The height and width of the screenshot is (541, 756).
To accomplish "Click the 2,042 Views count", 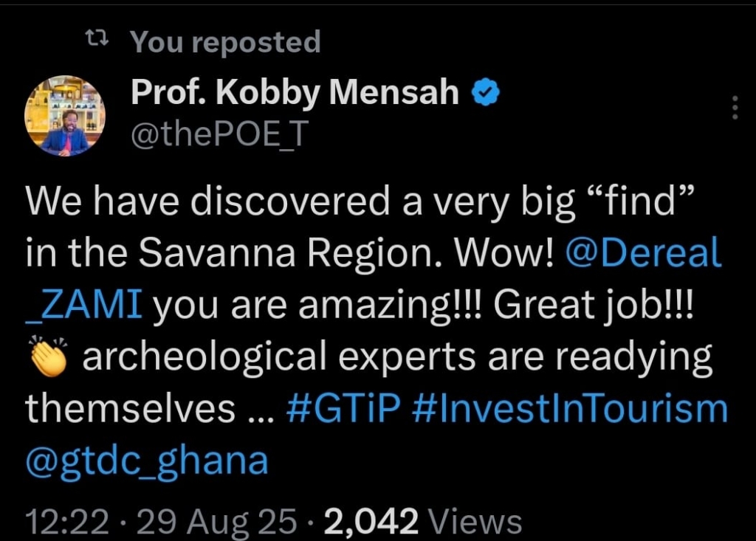I will pos(423,522).
